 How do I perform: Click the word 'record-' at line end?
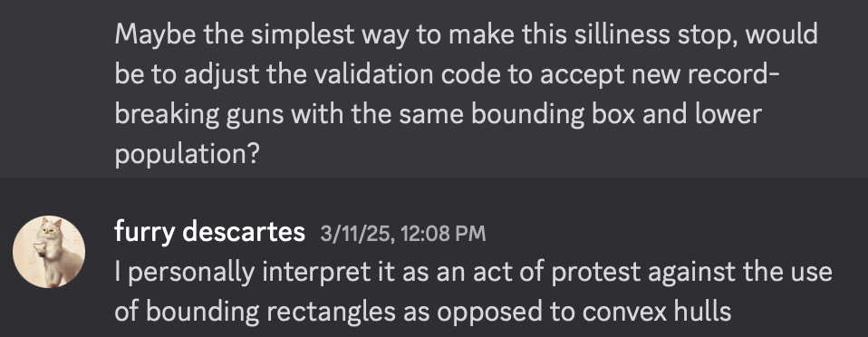(x=734, y=74)
